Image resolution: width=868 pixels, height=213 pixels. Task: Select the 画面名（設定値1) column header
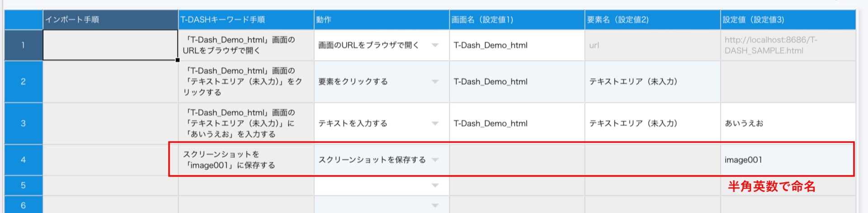click(517, 20)
